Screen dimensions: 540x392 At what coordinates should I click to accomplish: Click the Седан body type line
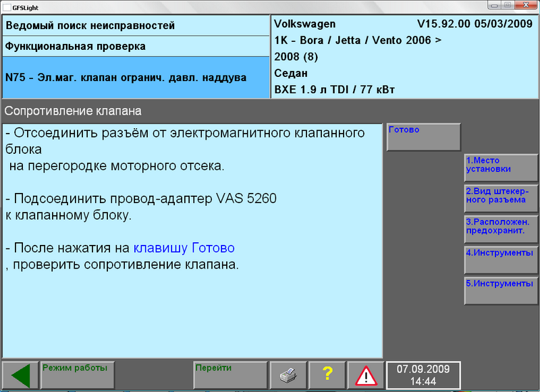[291, 74]
